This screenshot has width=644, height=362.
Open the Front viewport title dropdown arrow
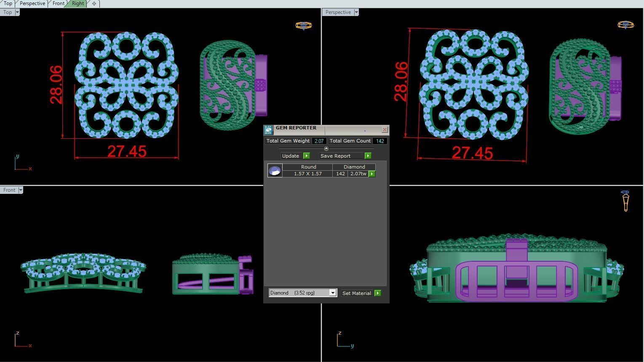(x=21, y=190)
